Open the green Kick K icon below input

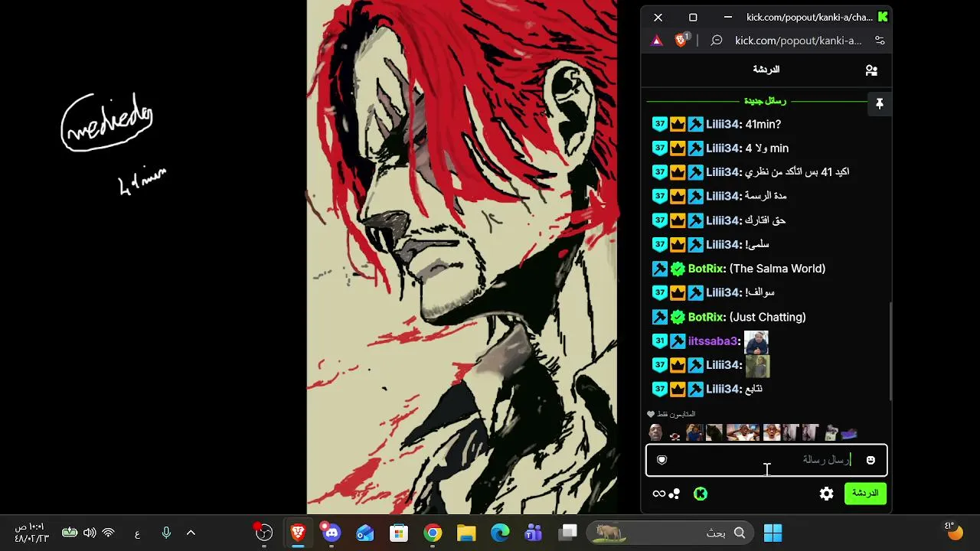click(x=701, y=494)
